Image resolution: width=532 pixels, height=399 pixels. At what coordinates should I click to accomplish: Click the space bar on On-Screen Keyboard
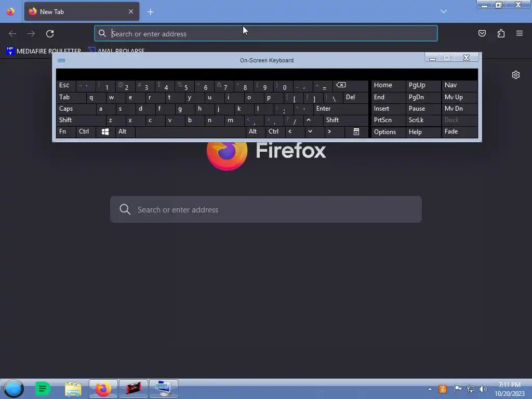(x=190, y=131)
